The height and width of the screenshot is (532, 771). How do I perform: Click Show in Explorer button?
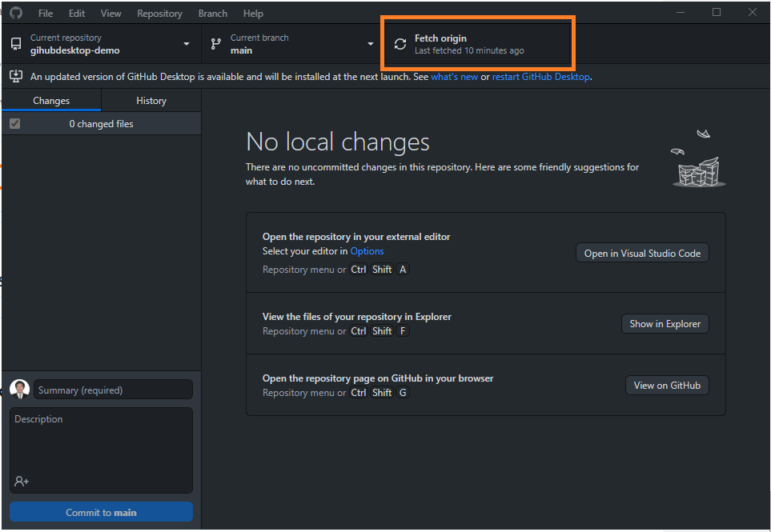tap(665, 324)
